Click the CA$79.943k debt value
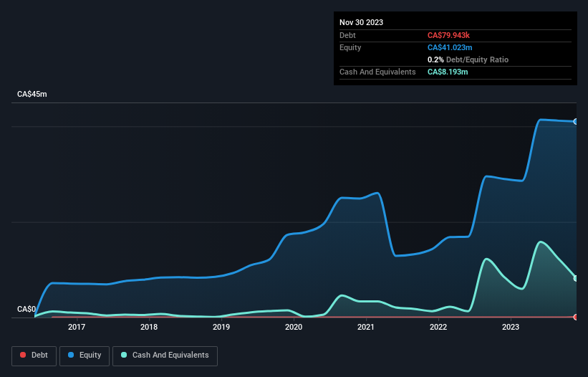 [448, 35]
